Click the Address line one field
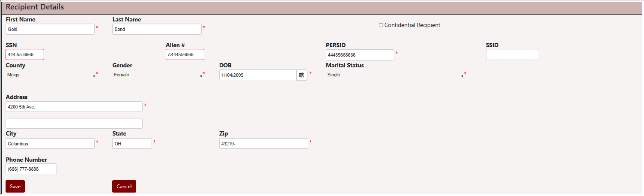644x196 pixels. coord(74,107)
